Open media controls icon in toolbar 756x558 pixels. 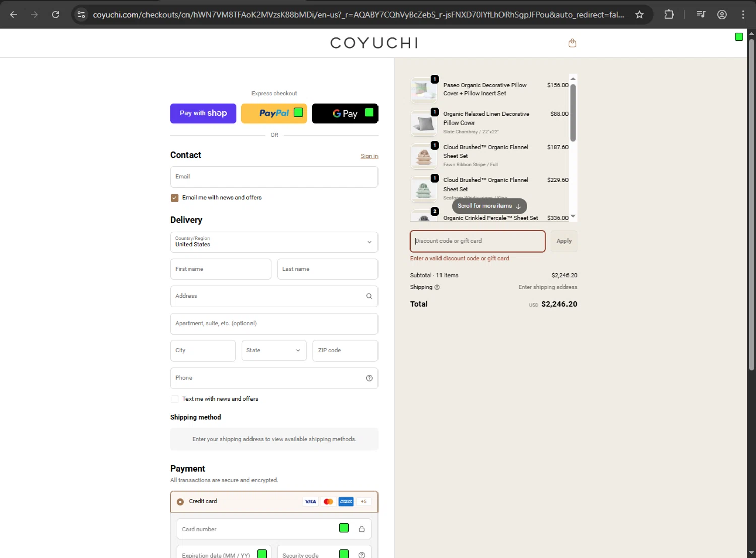click(x=701, y=15)
